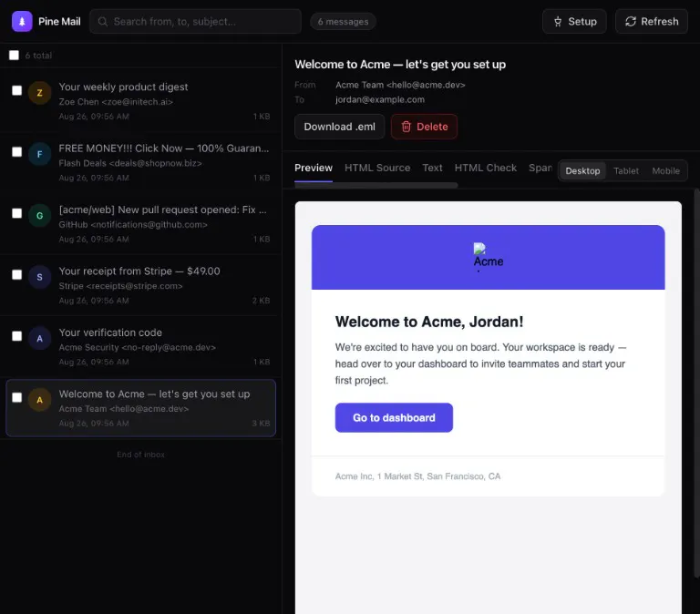The height and width of the screenshot is (614, 700).
Task: Click the A avatar for Acme Security
Action: (x=40, y=338)
